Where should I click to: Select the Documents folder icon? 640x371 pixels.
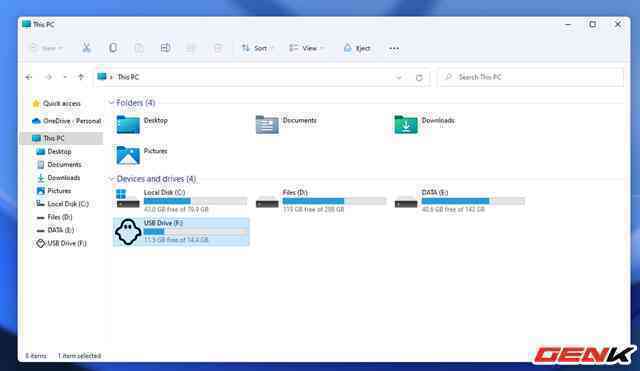point(267,124)
